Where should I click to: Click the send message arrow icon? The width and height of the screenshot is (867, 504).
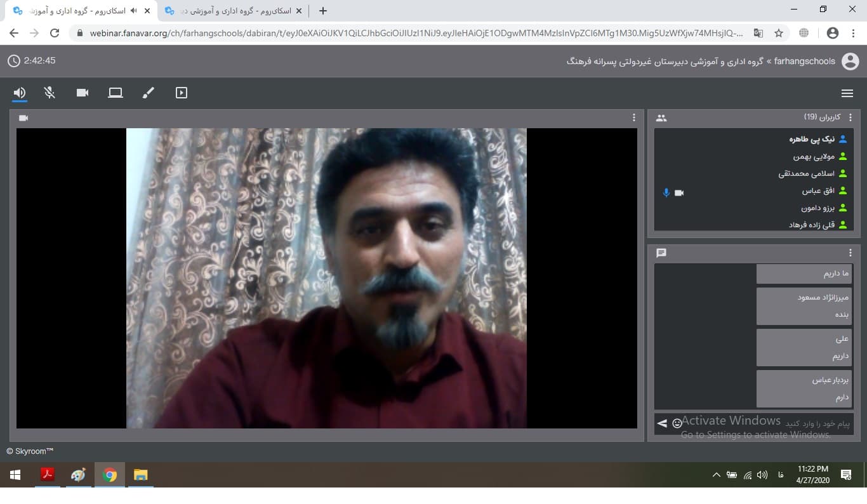pos(662,423)
